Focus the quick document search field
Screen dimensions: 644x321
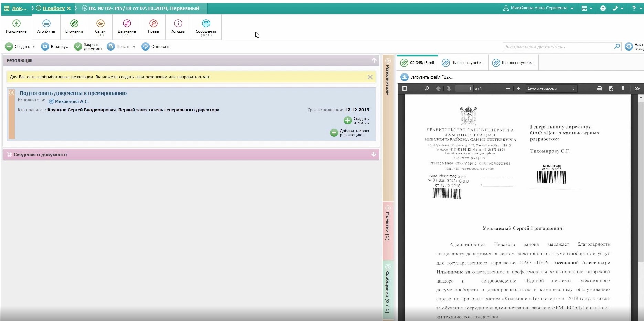558,47
